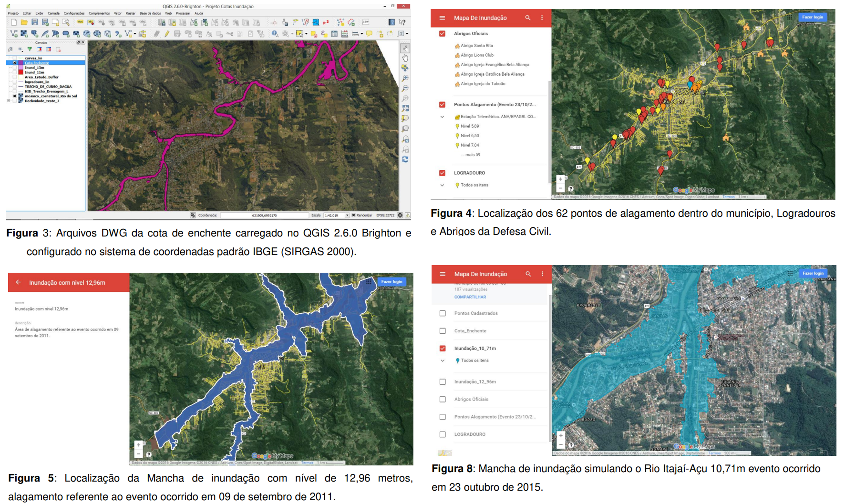The image size is (844, 504).
Task: Click the QGIS Refresh map icon
Action: click(x=405, y=159)
